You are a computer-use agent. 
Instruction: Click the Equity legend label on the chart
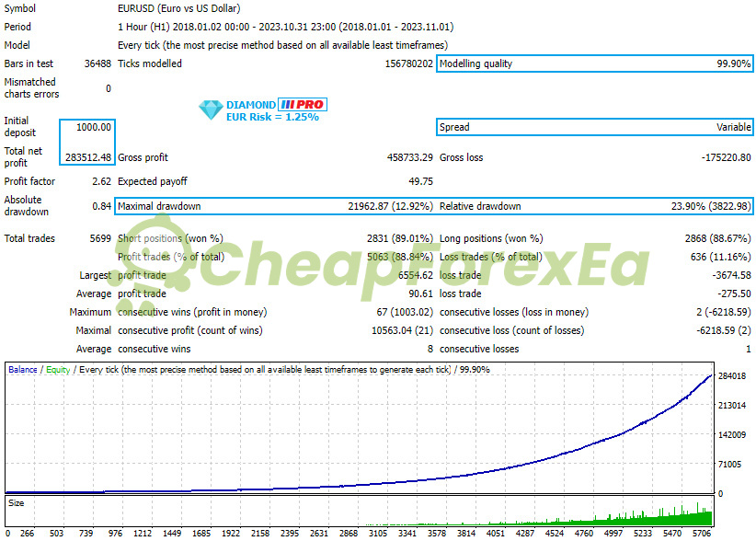58,370
